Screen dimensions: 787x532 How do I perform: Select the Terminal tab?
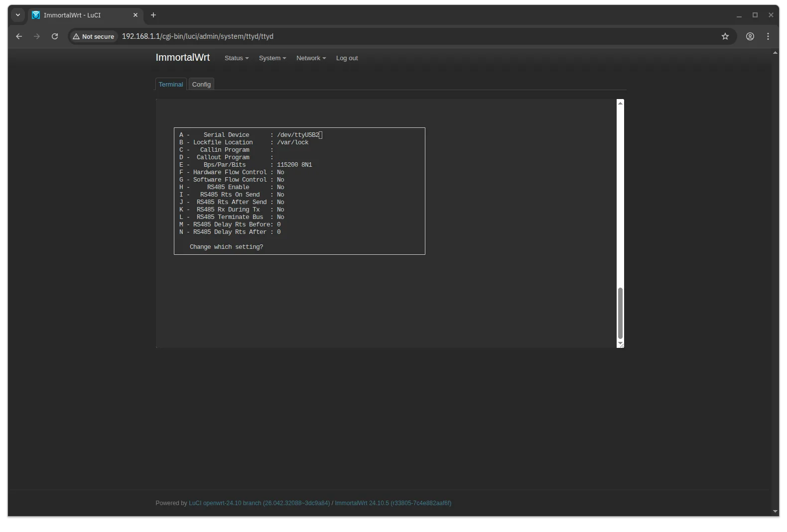tap(171, 85)
